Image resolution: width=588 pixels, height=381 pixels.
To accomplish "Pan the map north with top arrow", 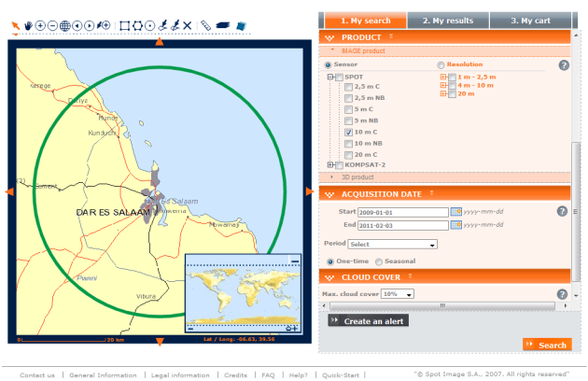I will 160,41.
